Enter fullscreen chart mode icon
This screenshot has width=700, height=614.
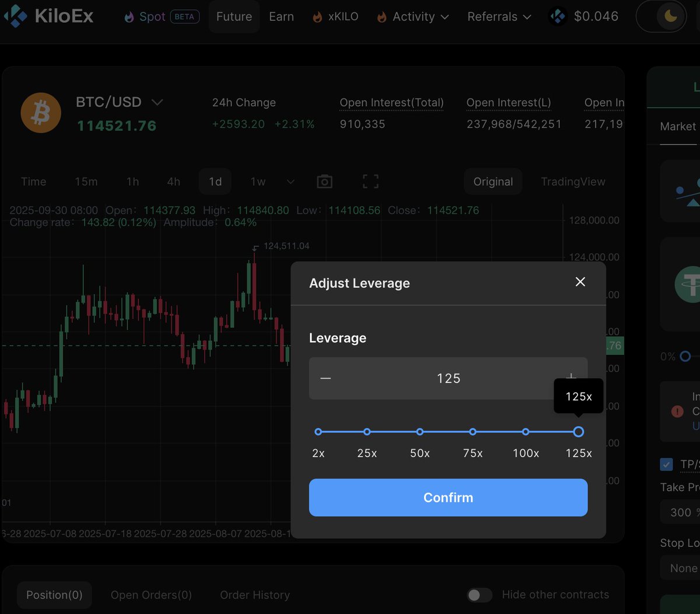370,182
